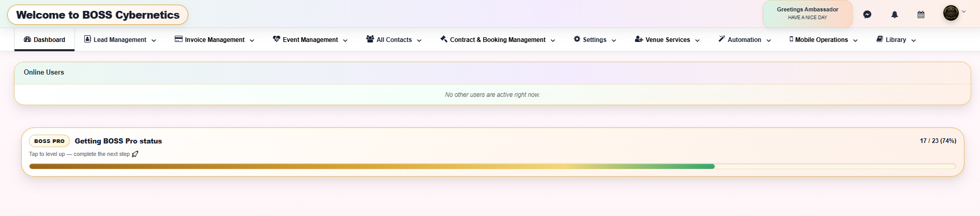Viewport: 980px width, 216px height.
Task: Open the notifications bell
Action: tap(895, 15)
